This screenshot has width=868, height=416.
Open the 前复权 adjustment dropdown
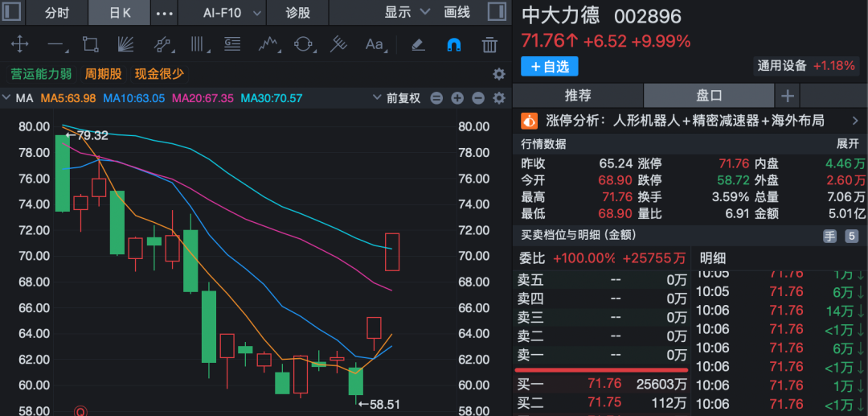[397, 99]
